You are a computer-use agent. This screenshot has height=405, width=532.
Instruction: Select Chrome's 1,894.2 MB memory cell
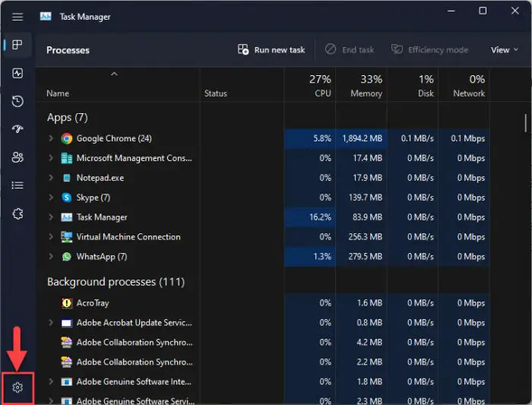tap(361, 138)
